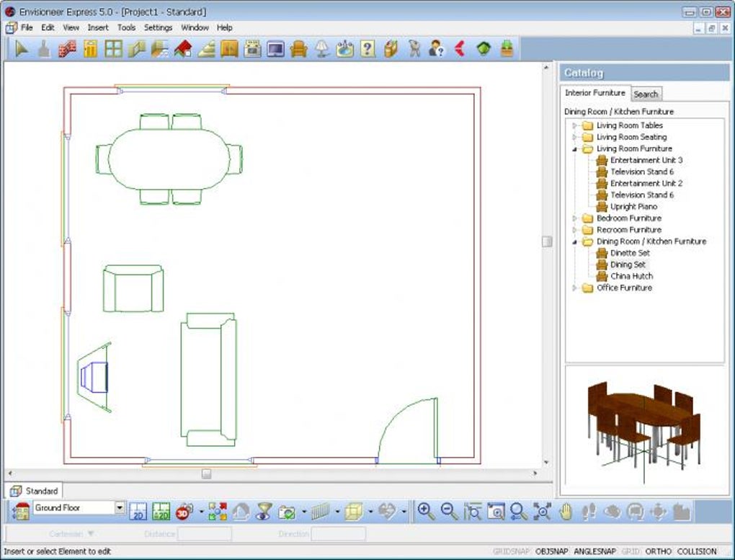735x560 pixels.
Task: Open the Ground Floor dropdown
Action: 120,508
